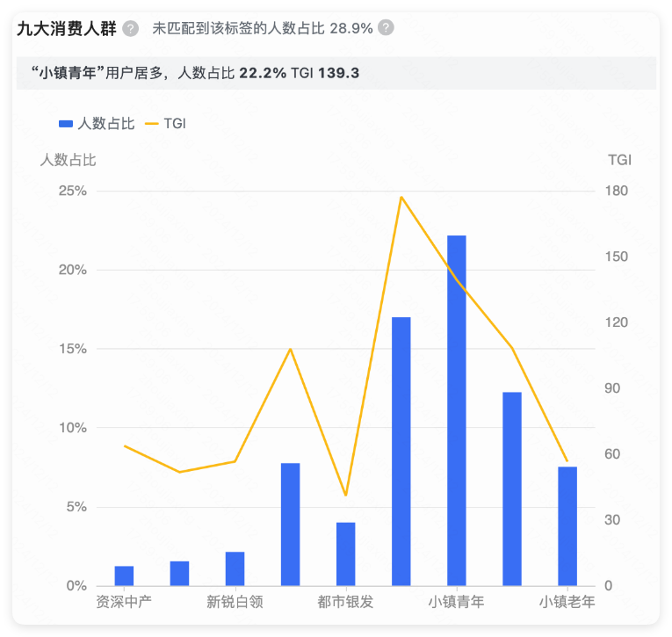The height and width of the screenshot is (637, 672).
Task: Click help icon beside 九大消费人群 title
Action: pyautogui.click(x=131, y=28)
